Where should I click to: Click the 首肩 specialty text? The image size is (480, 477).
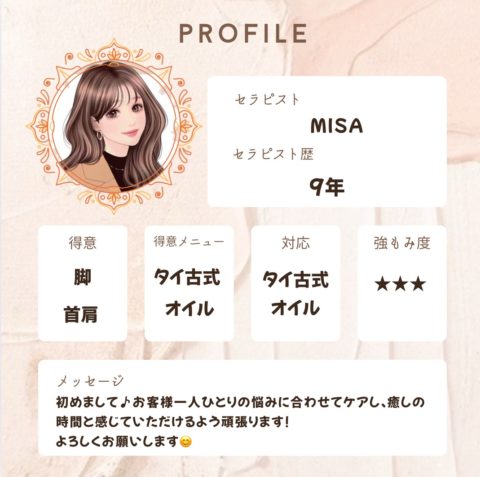(81, 315)
